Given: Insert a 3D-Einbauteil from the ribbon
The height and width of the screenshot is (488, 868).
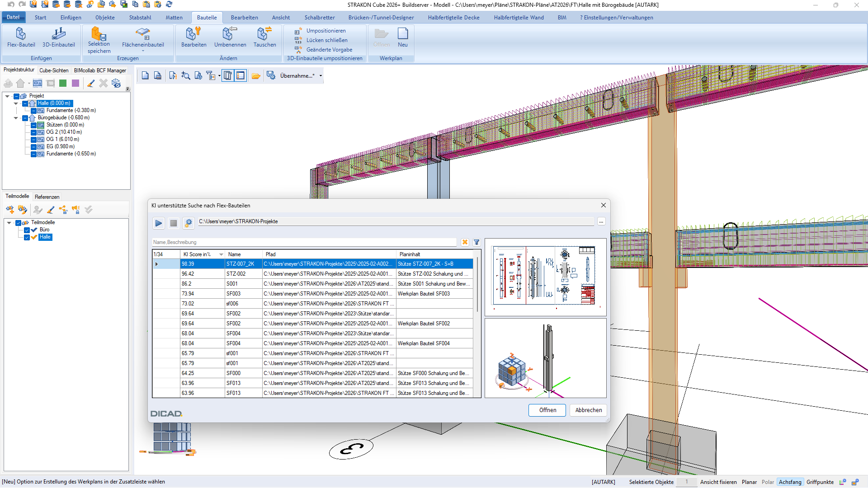Looking at the screenshot, I should pos(58,37).
